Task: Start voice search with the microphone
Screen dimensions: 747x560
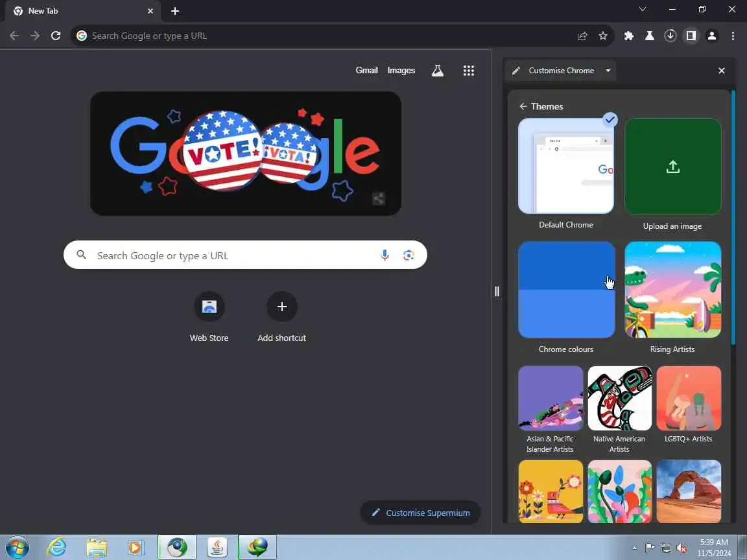Action: coord(385,255)
